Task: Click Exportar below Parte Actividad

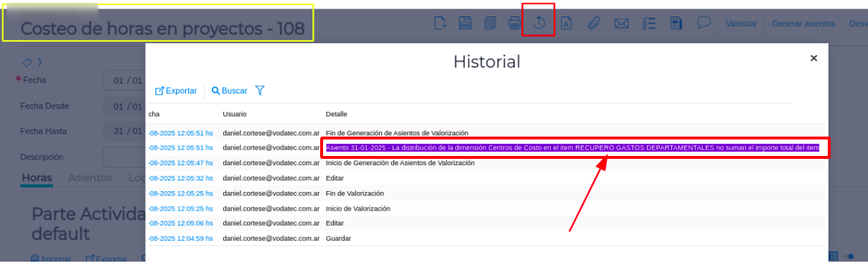Action: pyautogui.click(x=106, y=259)
